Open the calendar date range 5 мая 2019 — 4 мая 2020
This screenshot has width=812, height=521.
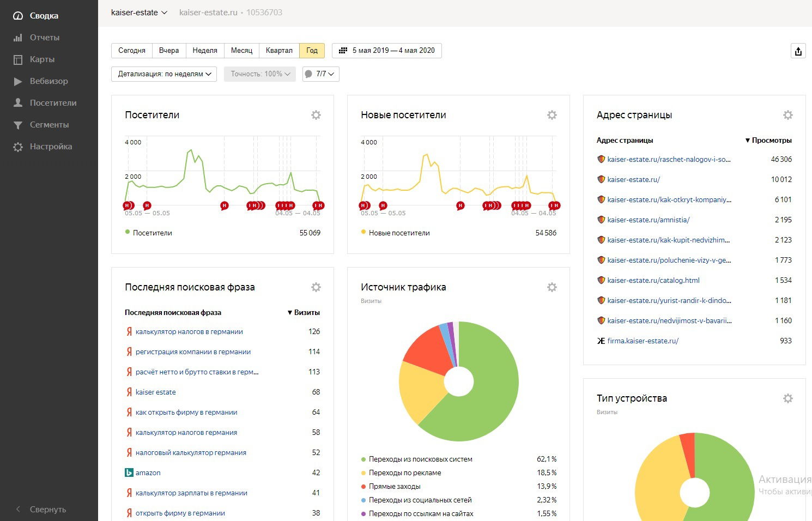pyautogui.click(x=387, y=51)
